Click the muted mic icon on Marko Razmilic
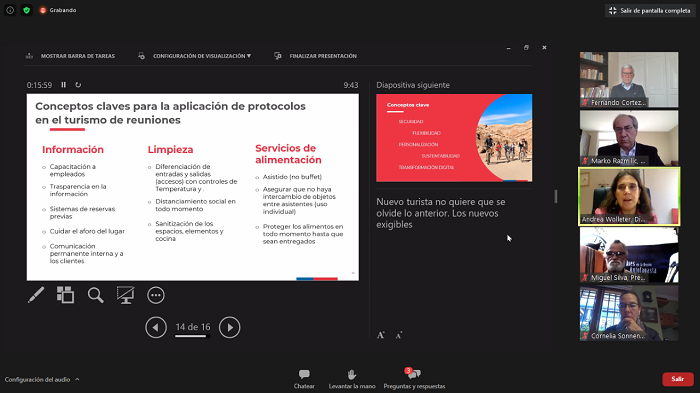 click(x=585, y=160)
